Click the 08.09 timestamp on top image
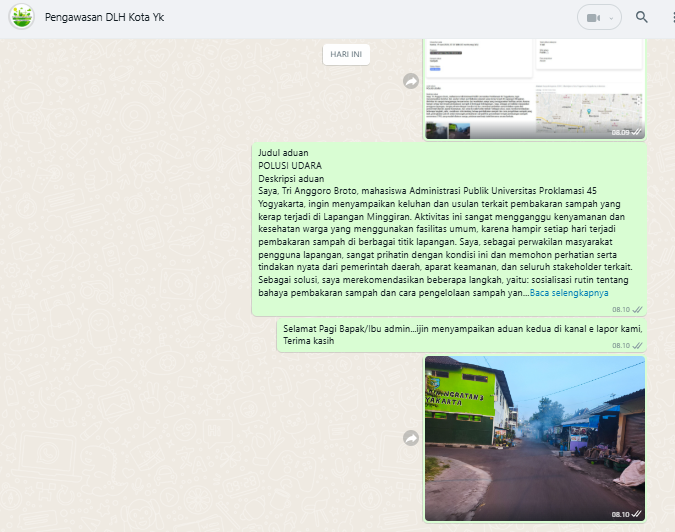The height and width of the screenshot is (532, 675). click(619, 132)
